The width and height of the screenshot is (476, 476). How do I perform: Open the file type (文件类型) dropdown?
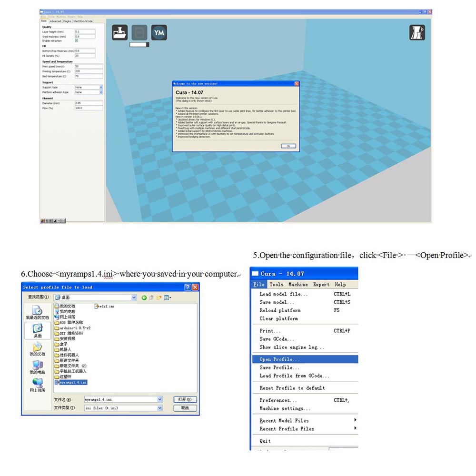(x=160, y=408)
